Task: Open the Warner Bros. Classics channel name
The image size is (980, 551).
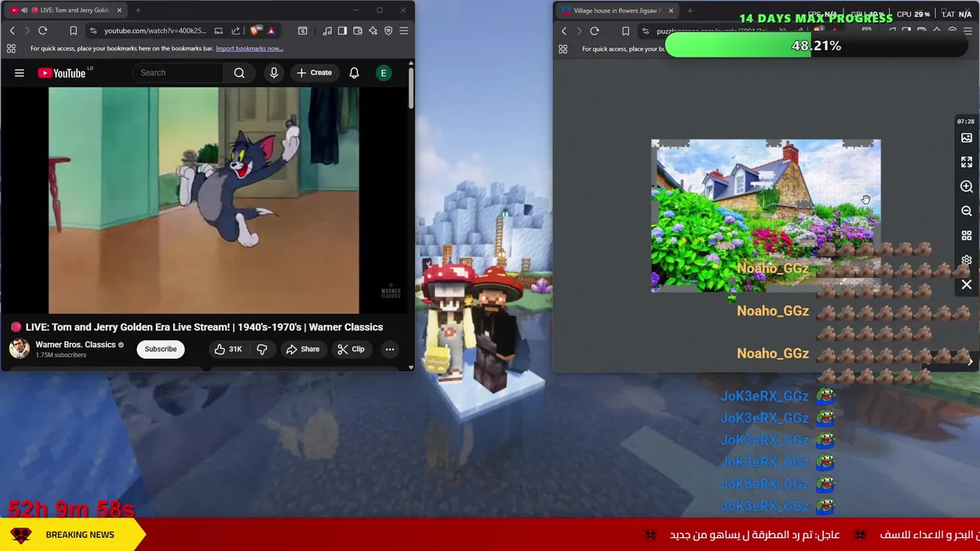Action: click(x=75, y=344)
